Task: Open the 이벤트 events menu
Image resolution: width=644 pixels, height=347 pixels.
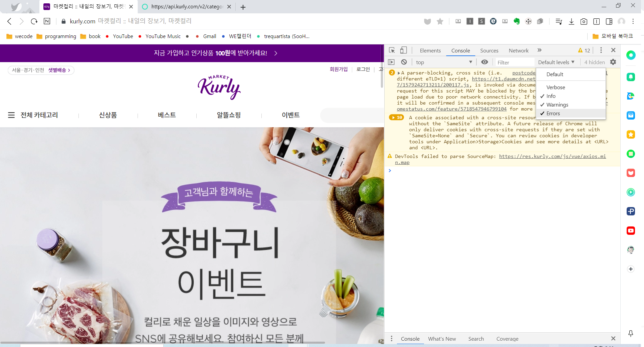Action: click(290, 115)
